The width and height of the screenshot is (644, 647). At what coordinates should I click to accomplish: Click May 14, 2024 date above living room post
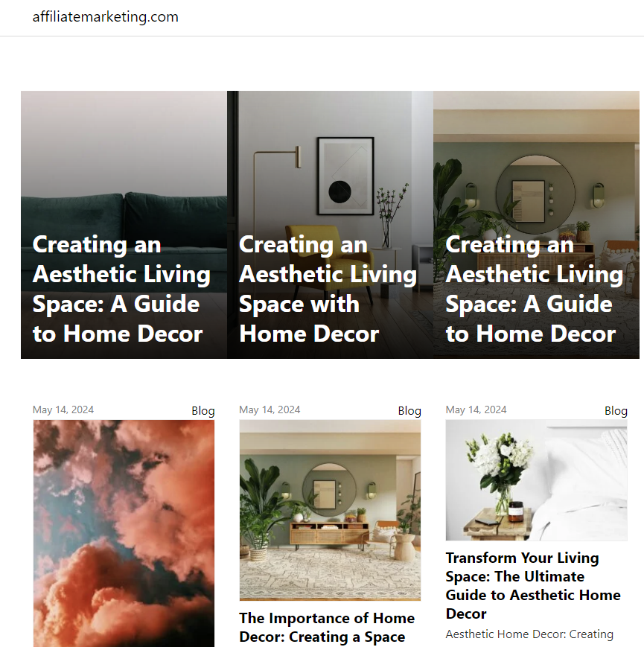click(270, 409)
